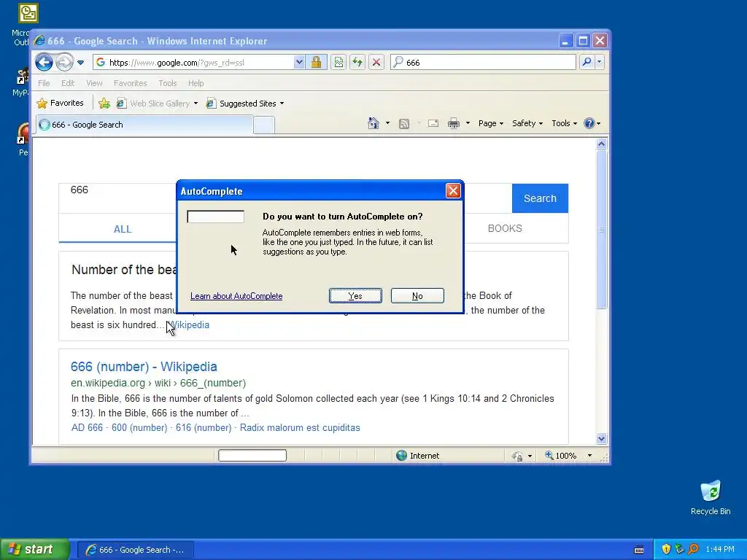Screen dimensions: 747x560
Task: Expand the Print options dropdown arrow
Action: (468, 123)
